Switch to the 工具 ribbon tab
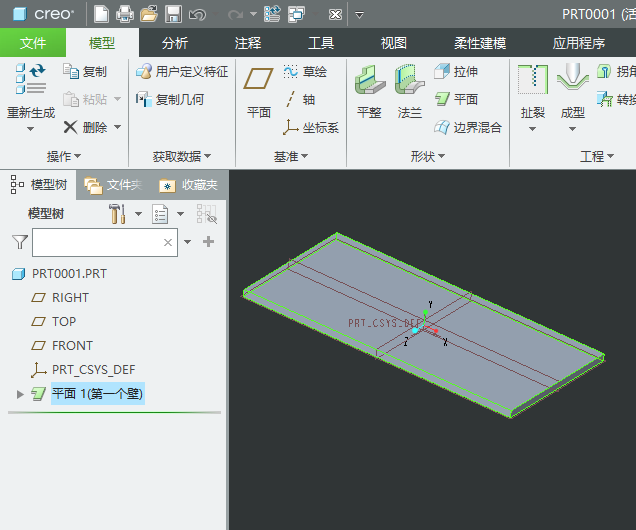This screenshot has height=530, width=636. click(321, 43)
